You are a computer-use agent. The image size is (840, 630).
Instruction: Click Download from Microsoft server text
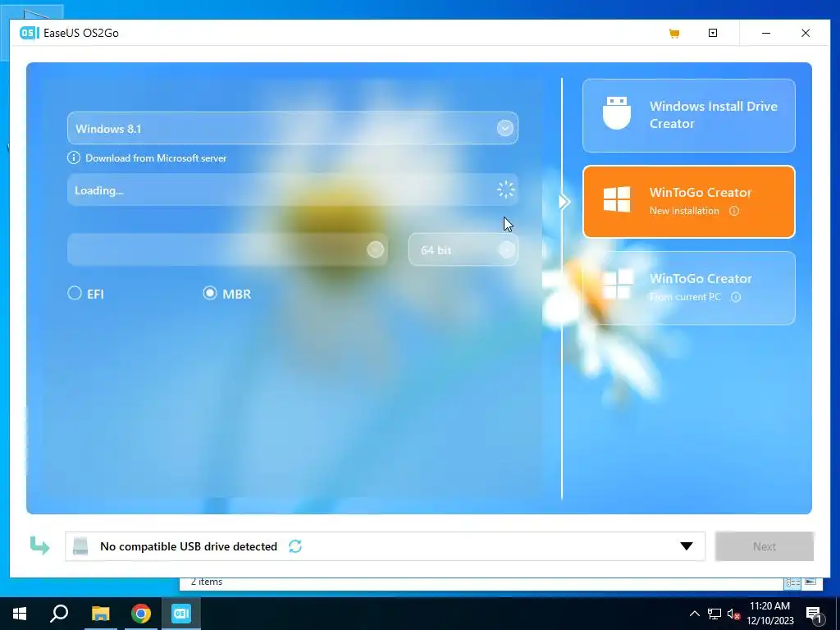tap(156, 158)
